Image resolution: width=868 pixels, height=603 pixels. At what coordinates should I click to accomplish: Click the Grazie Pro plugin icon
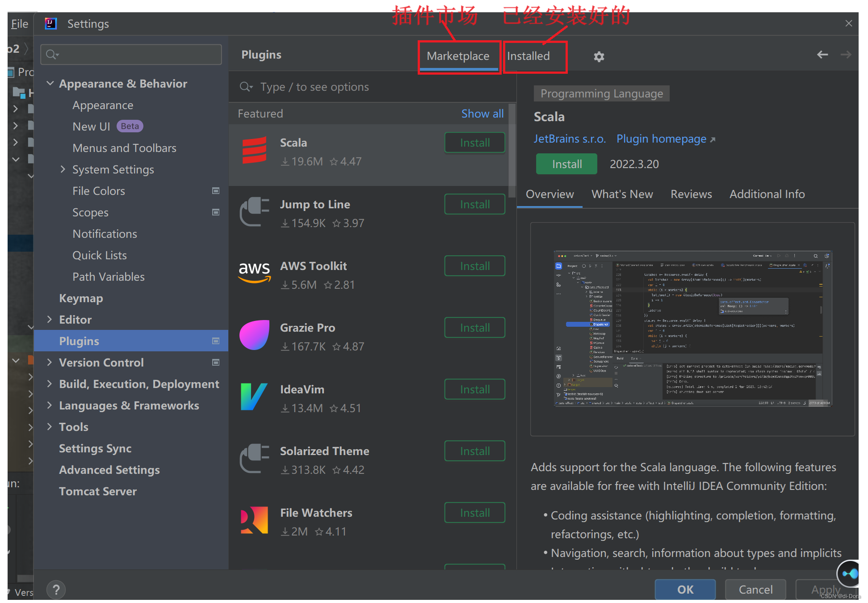pos(254,335)
